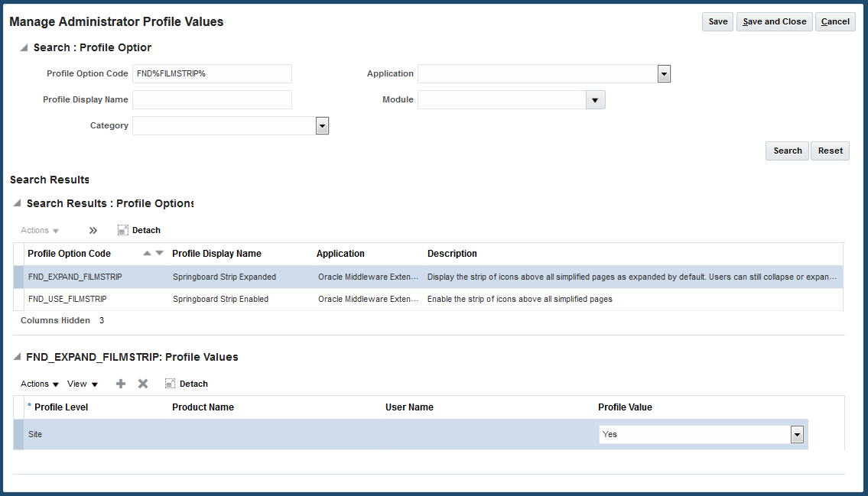Click the add row plus icon
The image size is (868, 496).
coord(121,384)
